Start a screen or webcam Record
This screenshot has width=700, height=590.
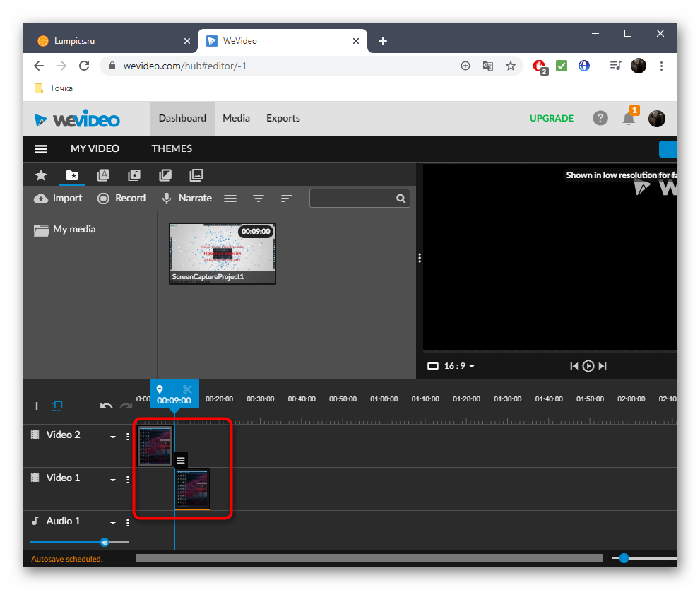[121, 199]
